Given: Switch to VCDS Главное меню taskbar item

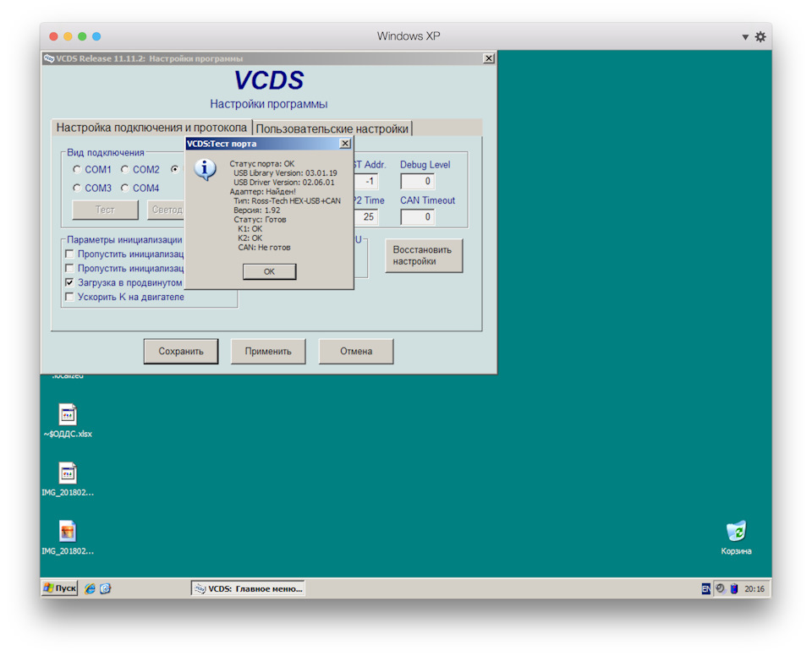Looking at the screenshot, I should [x=248, y=588].
